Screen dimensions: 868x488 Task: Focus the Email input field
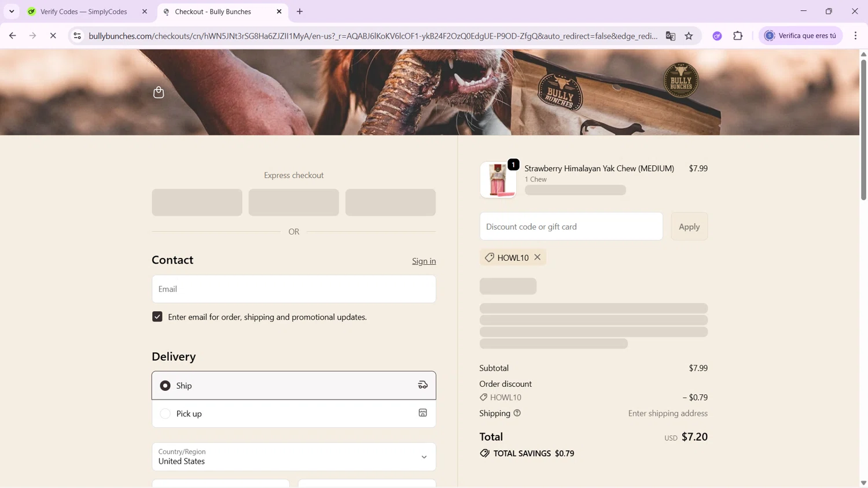tap(294, 289)
